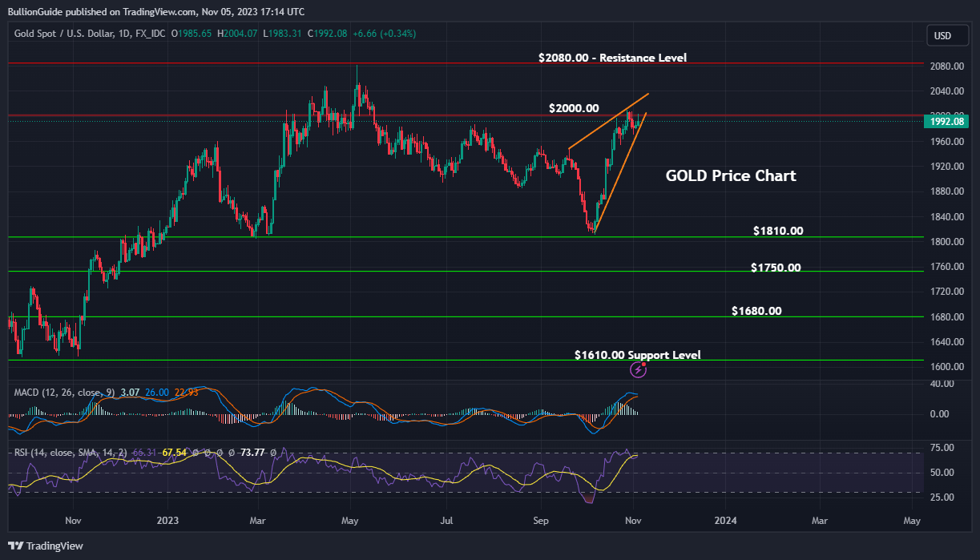
Task: Click the 'GOLD Price Chart' text annotation
Action: click(731, 175)
